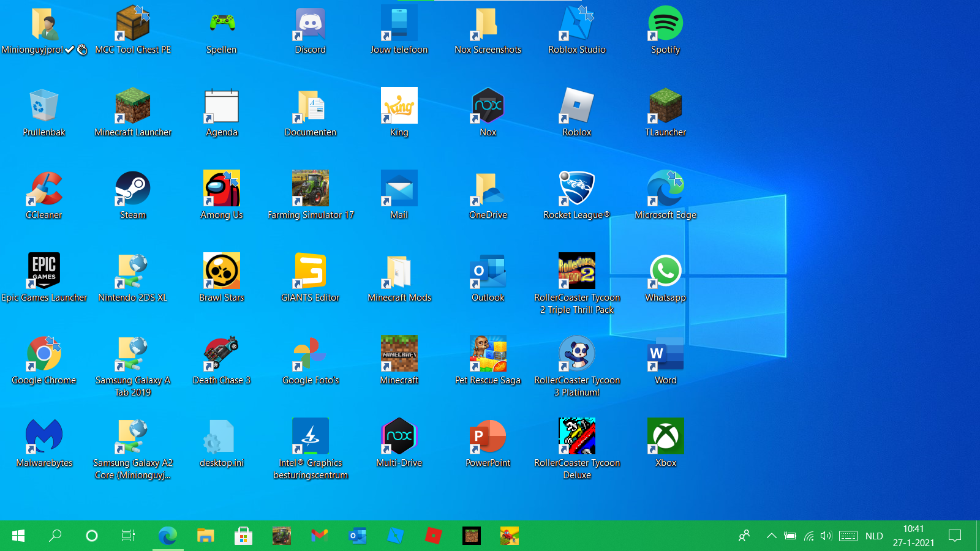
Task: Open the GIANTS Editor shortcut
Action: point(311,279)
